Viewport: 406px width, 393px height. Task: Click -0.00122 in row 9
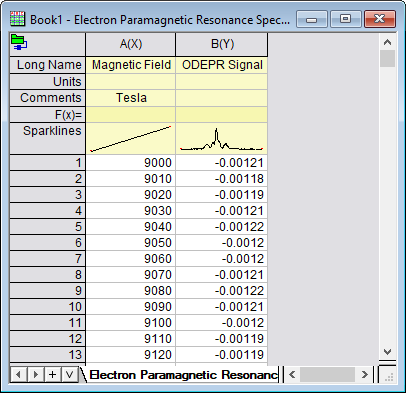tap(222, 291)
